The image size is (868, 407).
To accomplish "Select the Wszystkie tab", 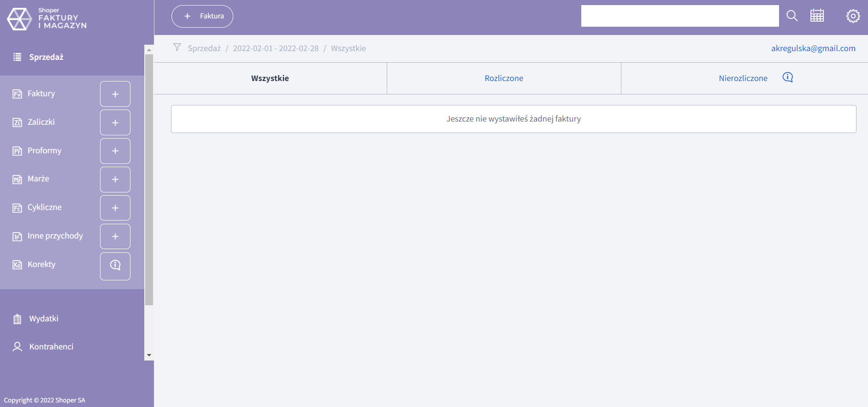I will point(270,78).
